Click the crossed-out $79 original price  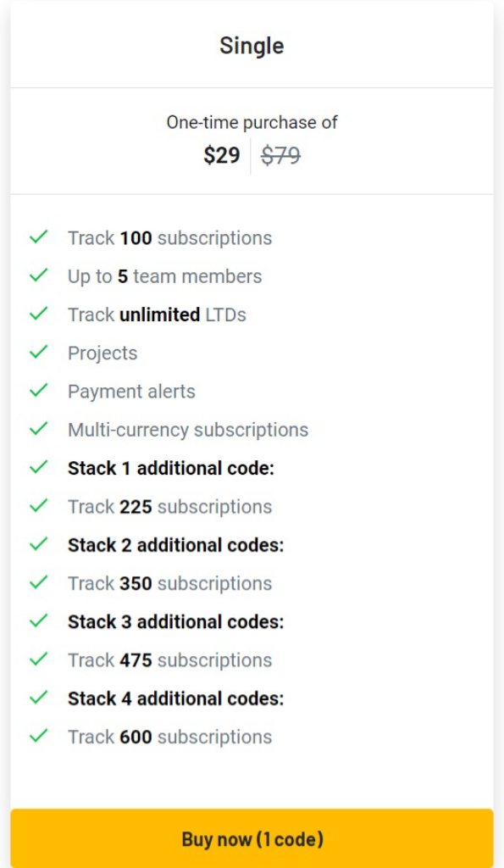[x=280, y=155]
